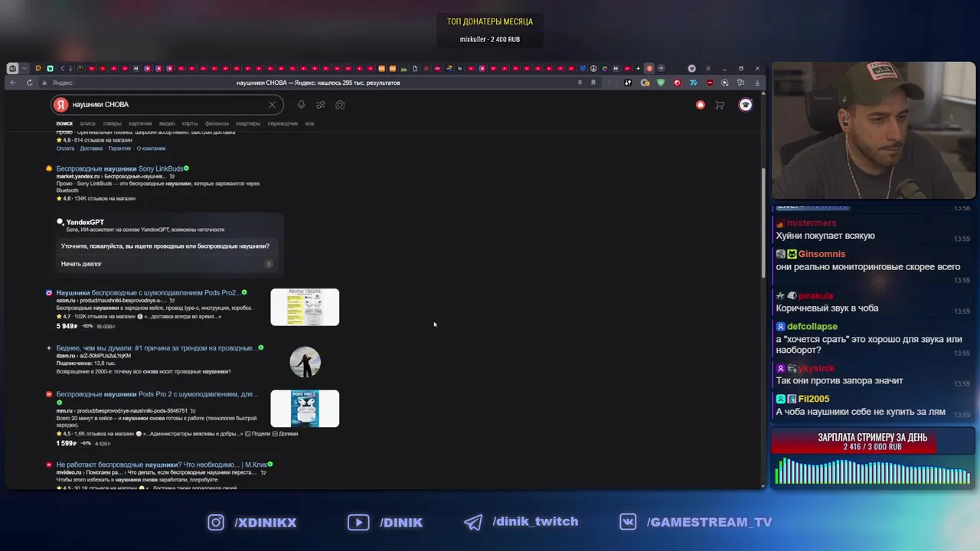
Task: Click chat username 'mistermers'
Action: [812, 223]
